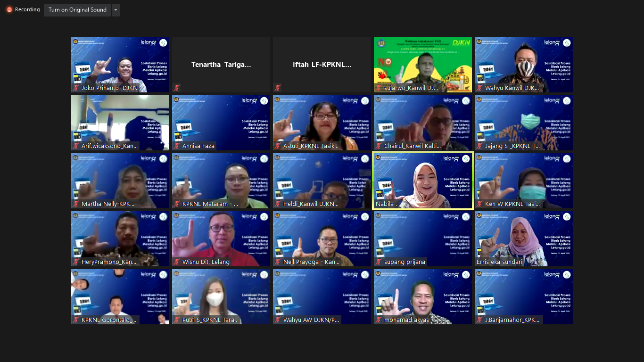Select Astuti_KPKNL Tasik video tile

(322, 122)
